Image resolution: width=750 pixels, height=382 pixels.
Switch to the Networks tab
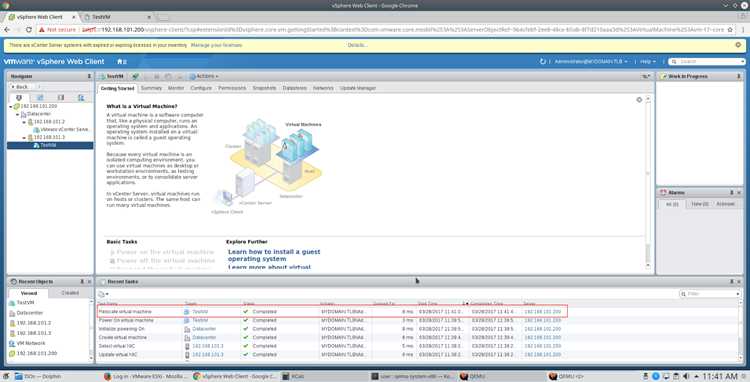[323, 88]
